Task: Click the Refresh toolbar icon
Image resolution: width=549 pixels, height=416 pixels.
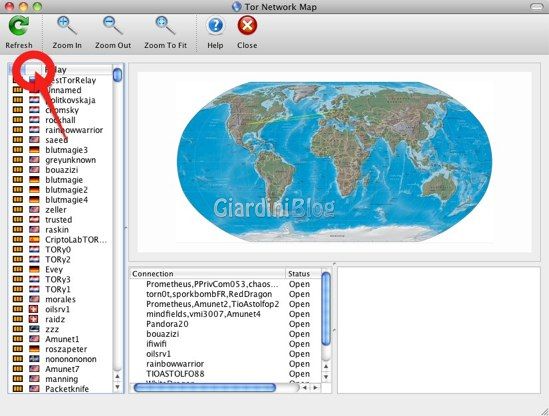Action: click(x=19, y=27)
